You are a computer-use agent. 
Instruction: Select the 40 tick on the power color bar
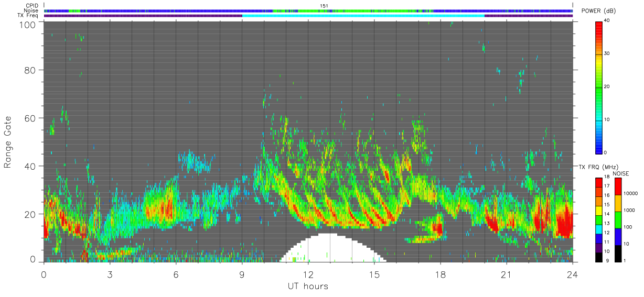click(x=607, y=20)
